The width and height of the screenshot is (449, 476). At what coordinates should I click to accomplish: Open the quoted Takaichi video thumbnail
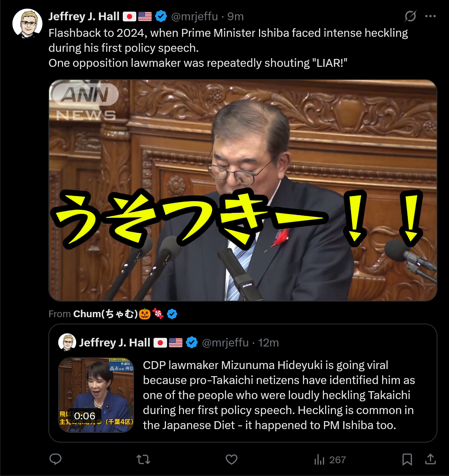(96, 395)
